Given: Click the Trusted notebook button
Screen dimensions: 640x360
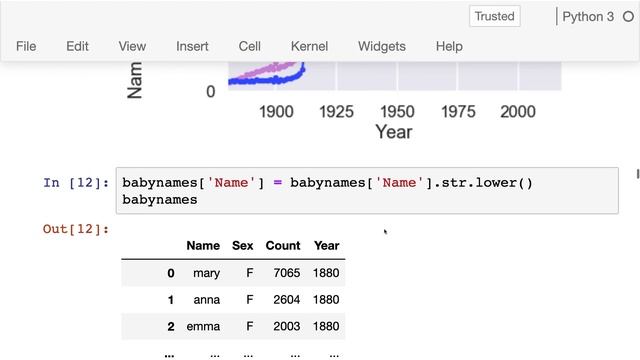Looking at the screenshot, I should pos(495,16).
